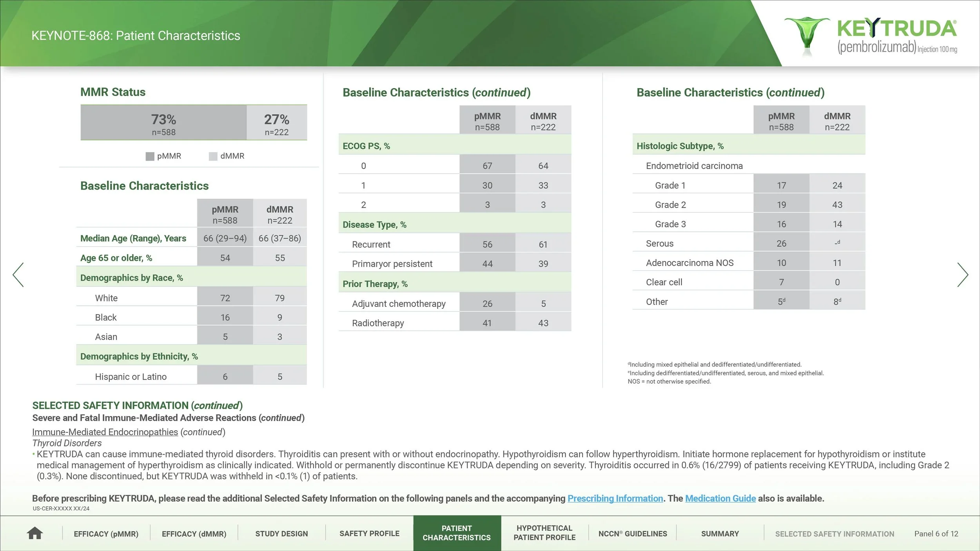980x551 pixels.
Task: Click the Keytruda logo
Action: point(870,36)
